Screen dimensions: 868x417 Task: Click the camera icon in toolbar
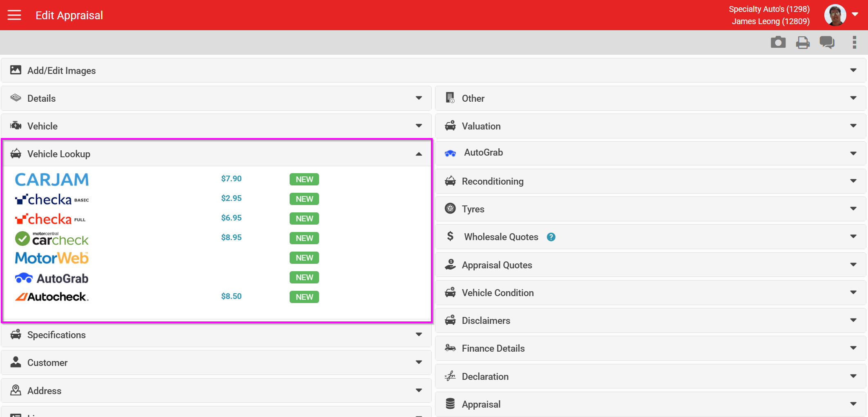(778, 42)
